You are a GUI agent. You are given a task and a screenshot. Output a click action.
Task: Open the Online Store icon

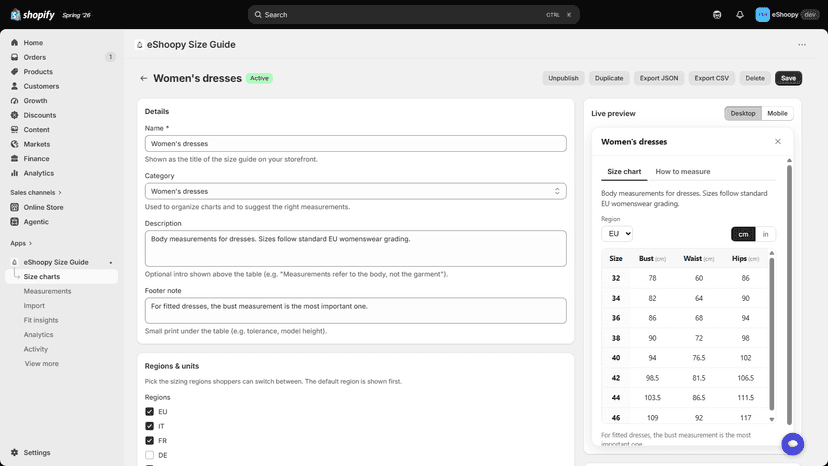pyautogui.click(x=14, y=207)
